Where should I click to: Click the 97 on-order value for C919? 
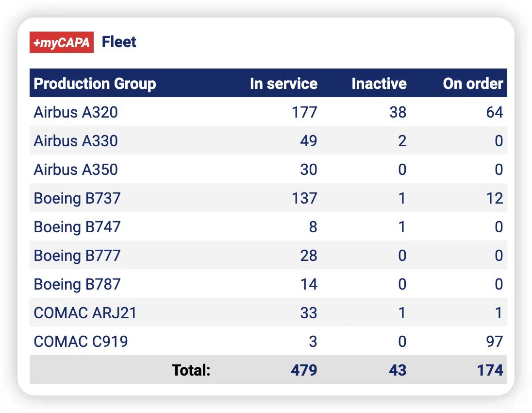pyautogui.click(x=494, y=342)
